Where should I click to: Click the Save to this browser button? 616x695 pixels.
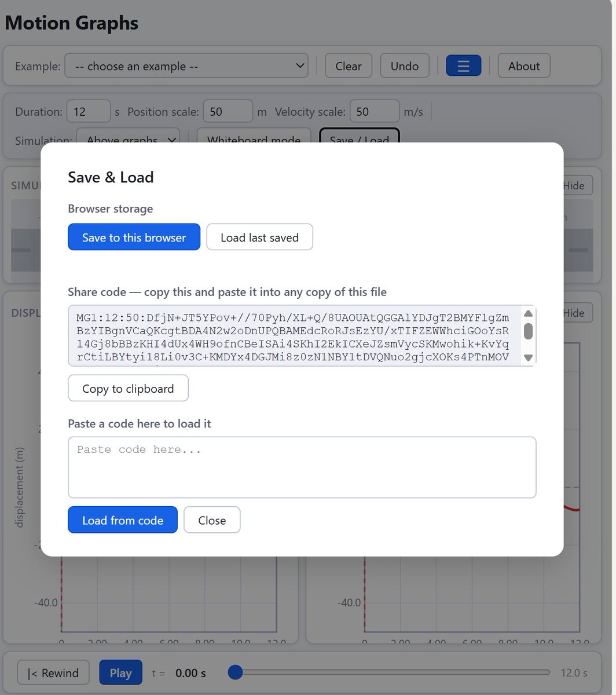point(134,237)
